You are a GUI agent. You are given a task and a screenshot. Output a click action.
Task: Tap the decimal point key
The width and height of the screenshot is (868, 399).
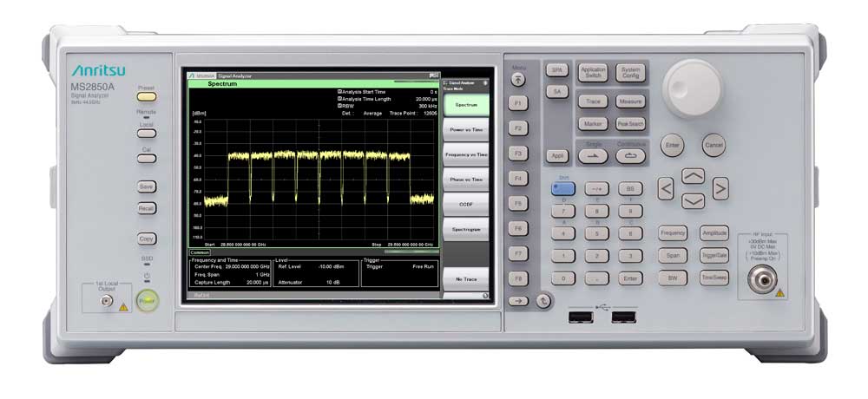click(597, 279)
